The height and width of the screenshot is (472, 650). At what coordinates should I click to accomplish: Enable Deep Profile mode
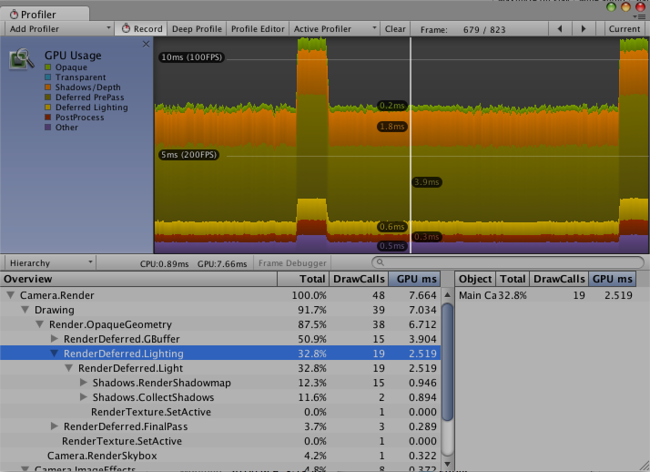pyautogui.click(x=199, y=29)
